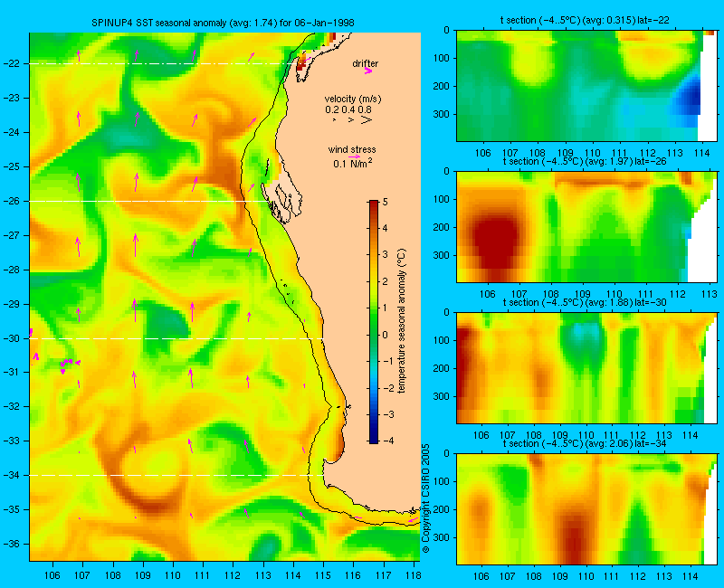Click the dashed white transect line at -30
Viewport: 724px width, 588px height.
point(176,338)
